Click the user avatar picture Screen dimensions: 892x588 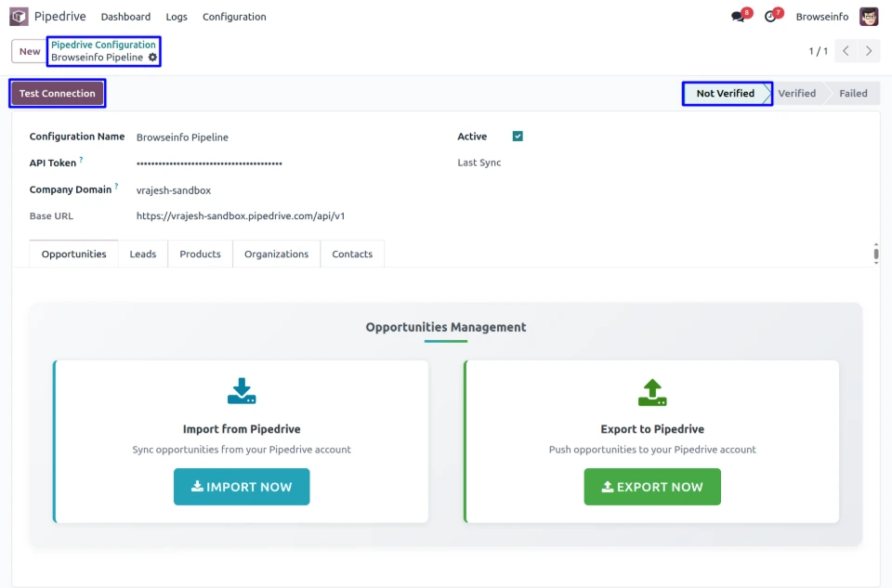point(869,17)
